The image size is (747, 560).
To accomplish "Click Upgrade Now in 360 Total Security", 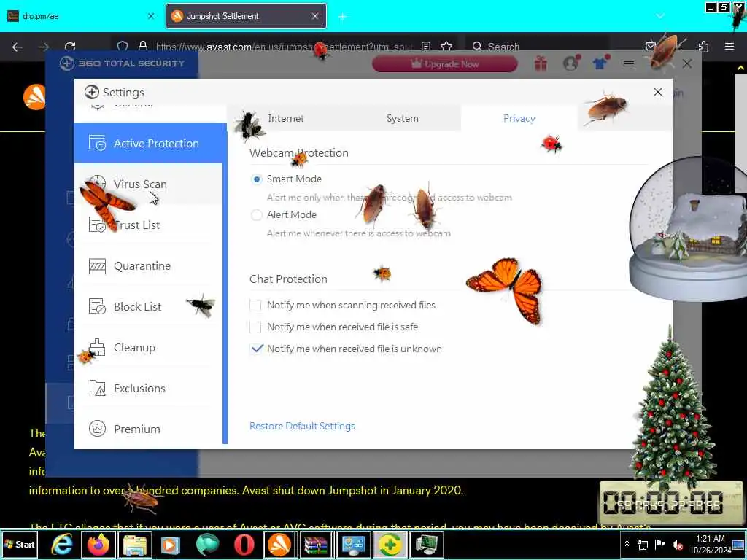I will click(444, 64).
